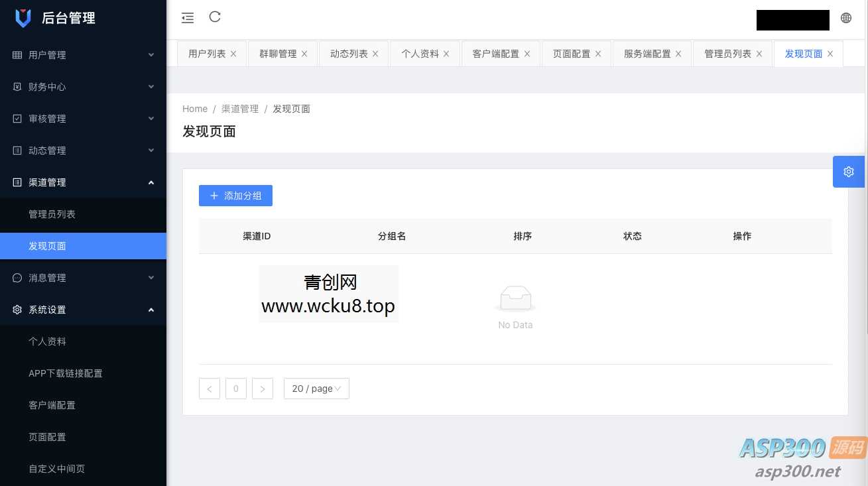Collapse the 渠道管理 menu section
868x486 pixels.
point(151,182)
